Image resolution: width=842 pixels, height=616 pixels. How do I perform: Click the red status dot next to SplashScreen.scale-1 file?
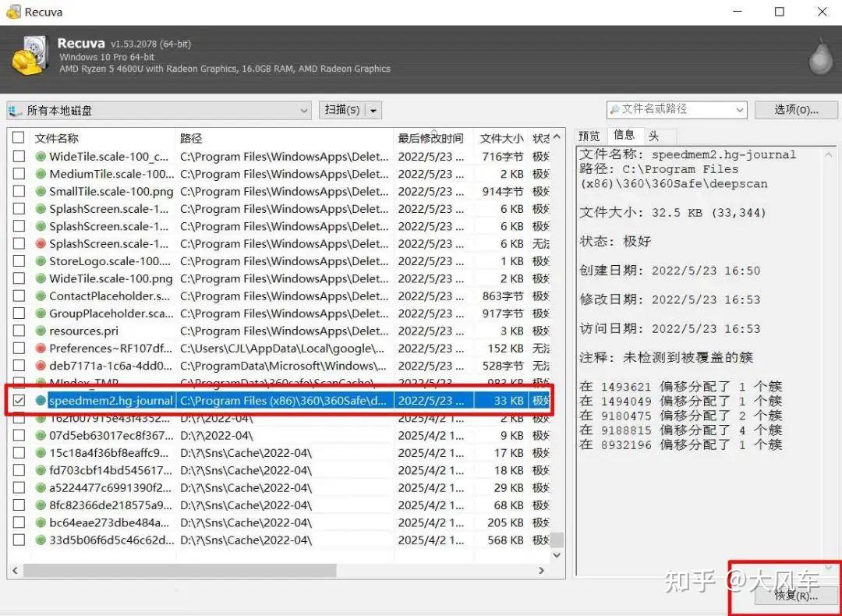point(41,243)
